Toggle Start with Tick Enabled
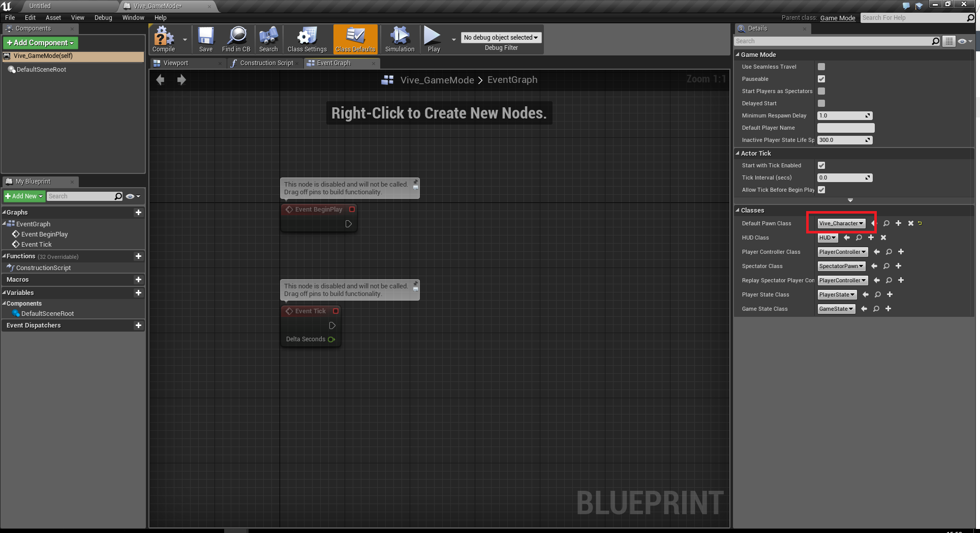The image size is (980, 533). click(x=821, y=165)
